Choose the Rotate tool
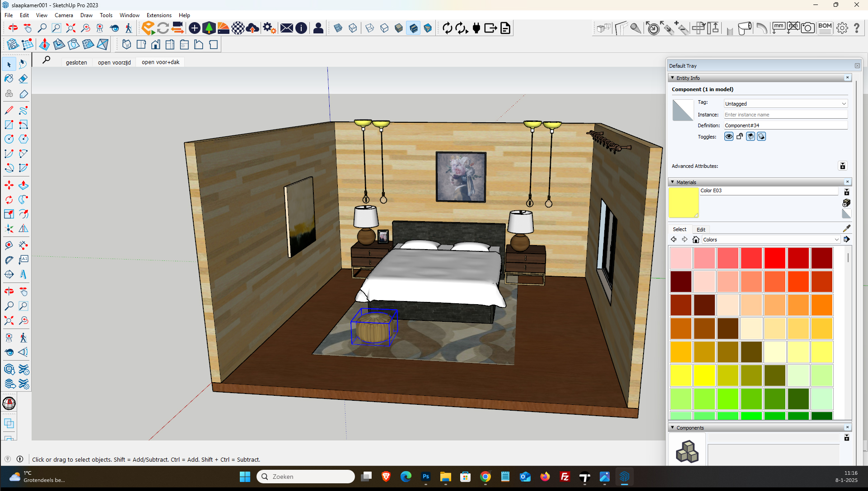This screenshot has width=868, height=491. click(x=9, y=199)
